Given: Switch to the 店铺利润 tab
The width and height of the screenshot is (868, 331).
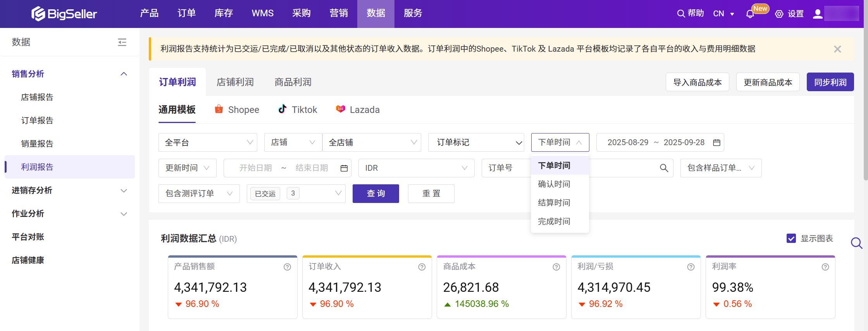Looking at the screenshot, I should [235, 82].
